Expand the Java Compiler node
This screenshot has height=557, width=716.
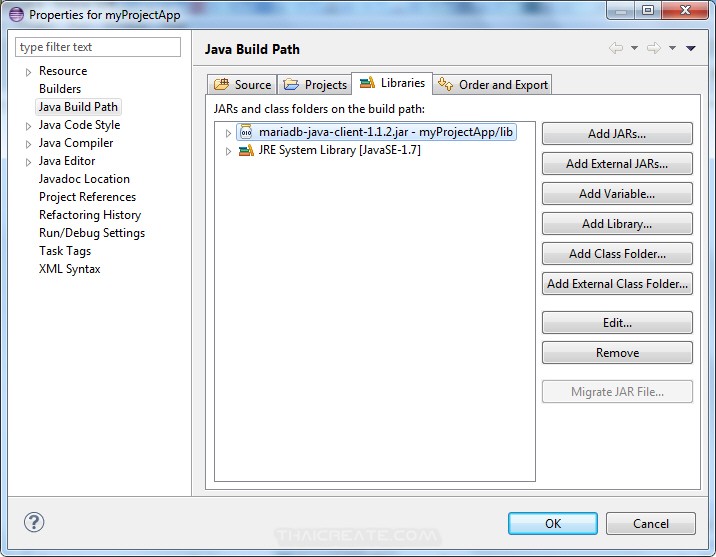coord(28,144)
